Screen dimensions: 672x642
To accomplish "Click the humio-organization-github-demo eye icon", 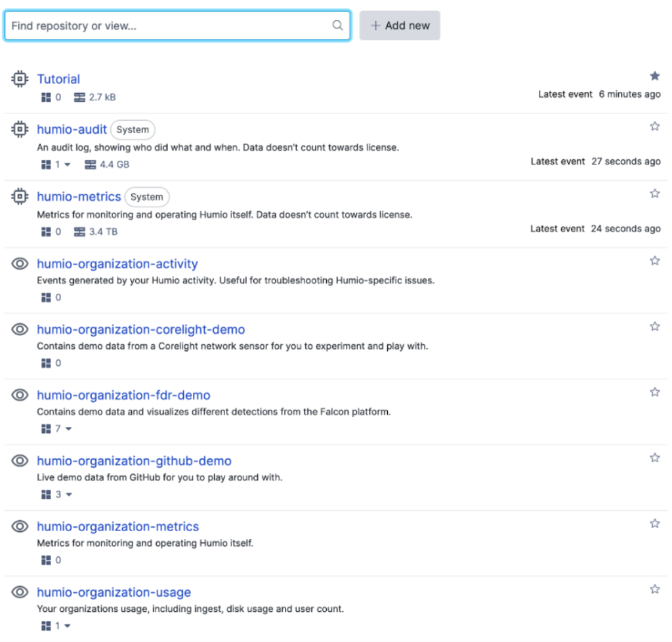I will 20,460.
